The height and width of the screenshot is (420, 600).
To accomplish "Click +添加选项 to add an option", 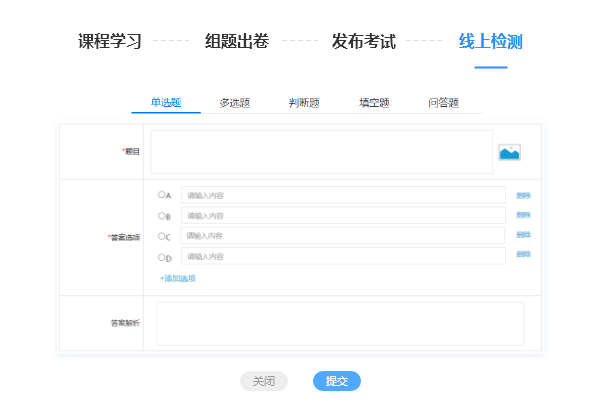I will click(178, 278).
